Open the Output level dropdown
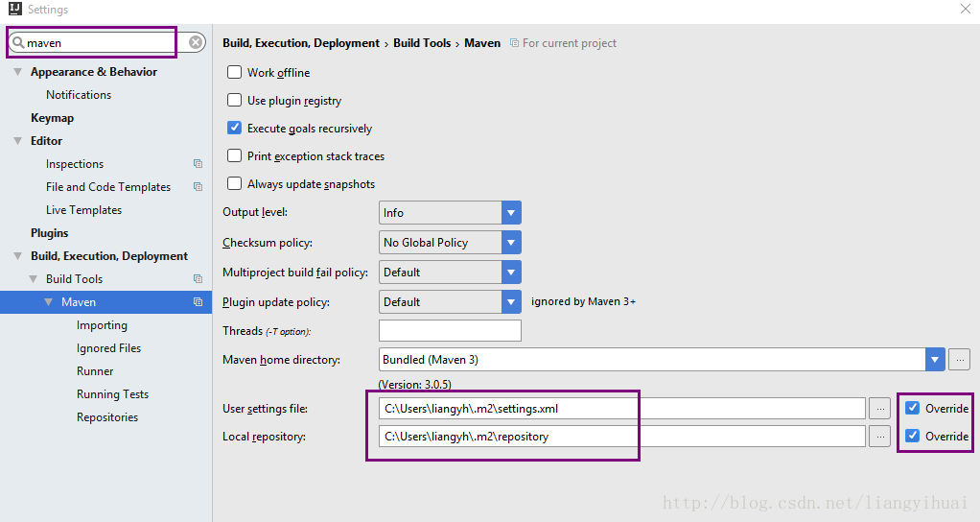This screenshot has height=522, width=980. point(511,213)
